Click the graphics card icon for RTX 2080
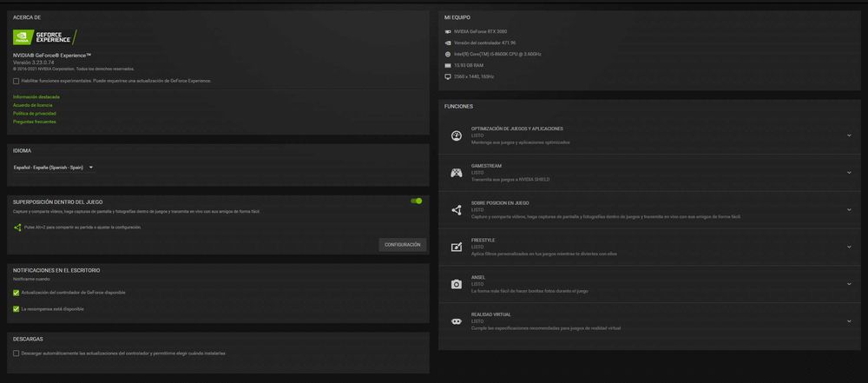Viewport: 868px width, 383px height. click(x=447, y=31)
